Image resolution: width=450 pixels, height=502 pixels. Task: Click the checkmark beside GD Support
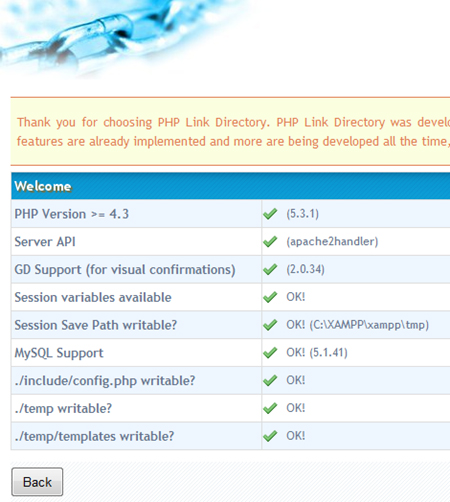(x=270, y=269)
